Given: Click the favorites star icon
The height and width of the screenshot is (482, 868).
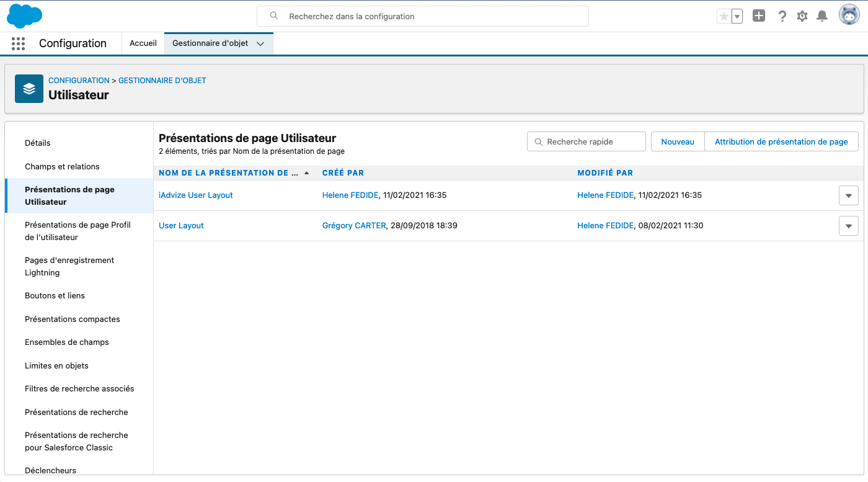Looking at the screenshot, I should tap(724, 17).
